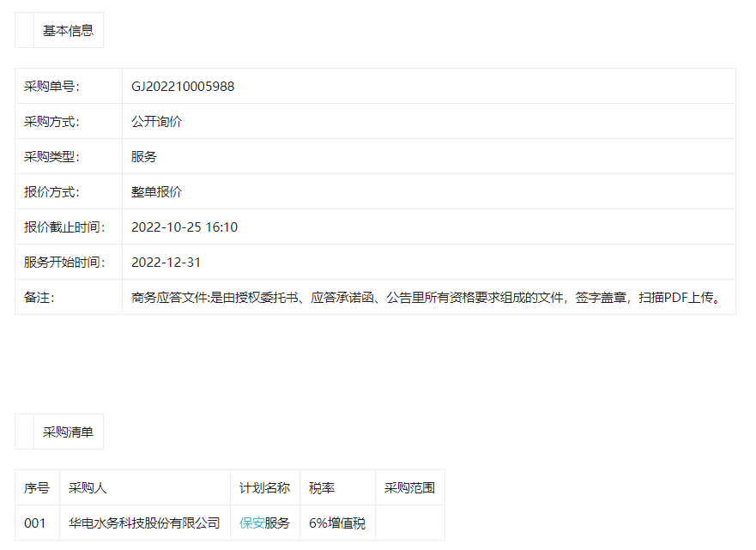Screen dimensions: 756x550
Task: Click the 采购单号 field label
Action: click(51, 86)
